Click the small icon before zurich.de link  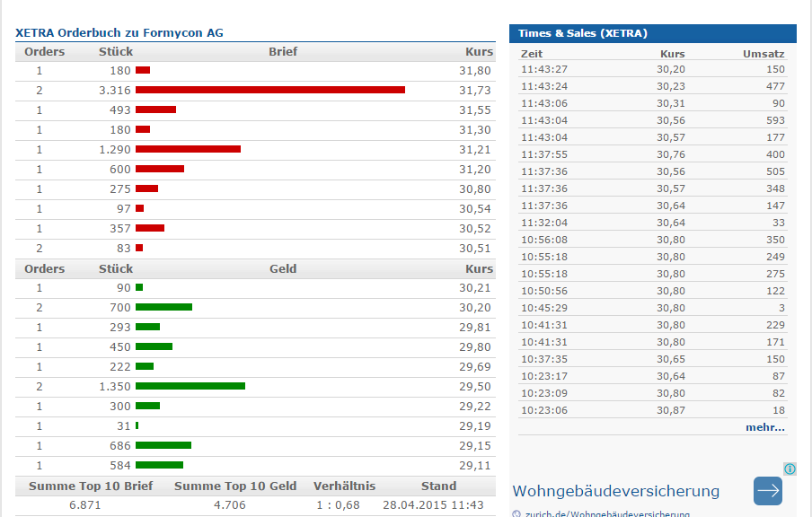click(x=516, y=514)
